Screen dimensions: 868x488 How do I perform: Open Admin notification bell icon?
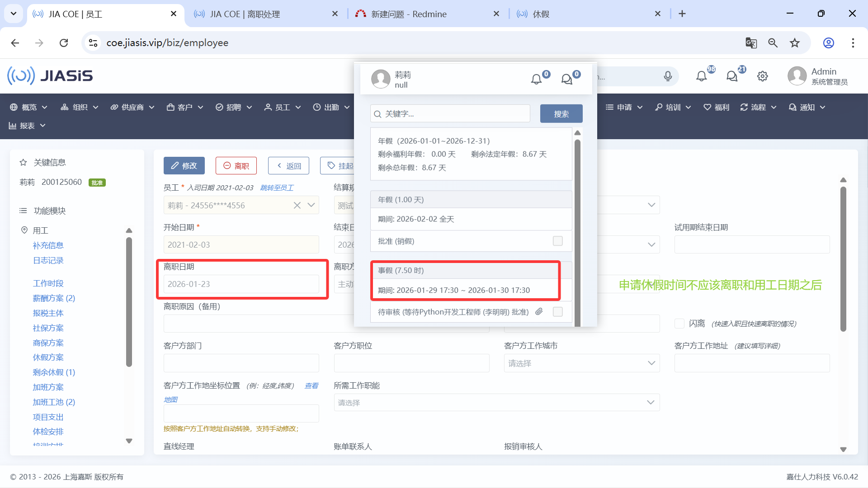click(x=702, y=76)
